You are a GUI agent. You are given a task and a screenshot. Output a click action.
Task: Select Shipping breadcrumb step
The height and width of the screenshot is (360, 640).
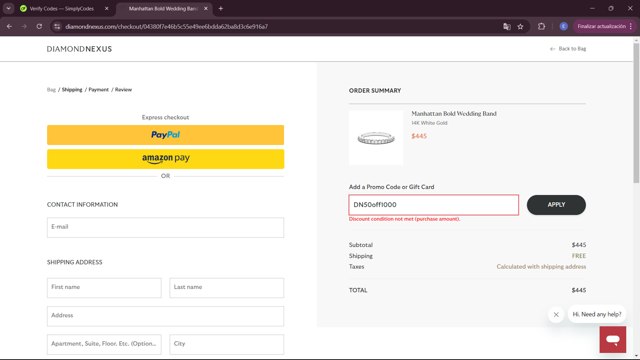72,89
